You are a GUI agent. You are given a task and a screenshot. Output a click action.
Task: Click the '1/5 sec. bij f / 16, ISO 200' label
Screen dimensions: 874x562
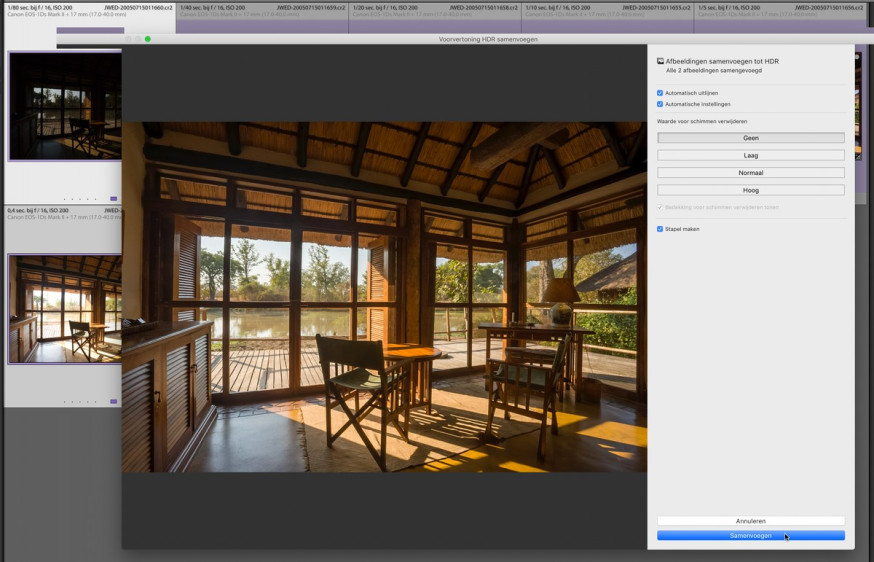coord(729,8)
